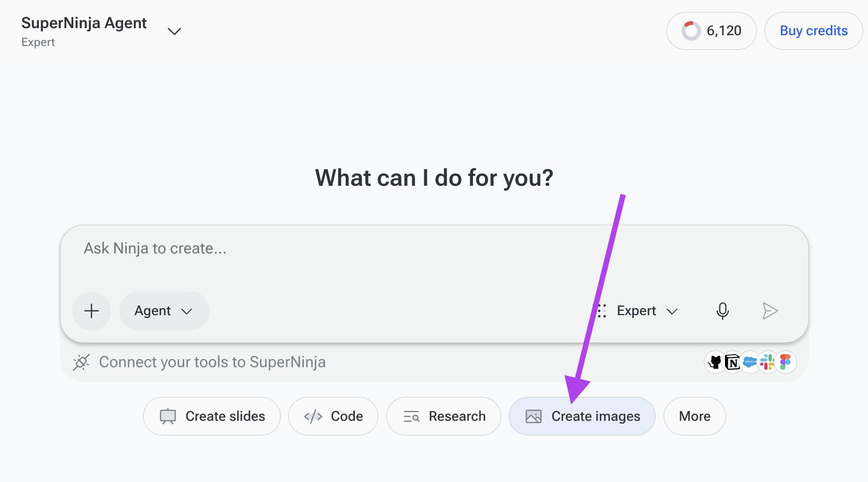Select the GitHub integration icon
This screenshot has height=482, width=868.
(715, 362)
